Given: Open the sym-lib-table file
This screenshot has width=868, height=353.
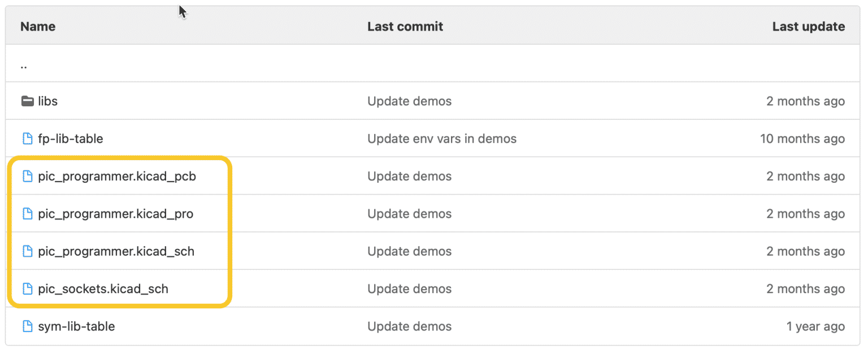Looking at the screenshot, I should 76,326.
